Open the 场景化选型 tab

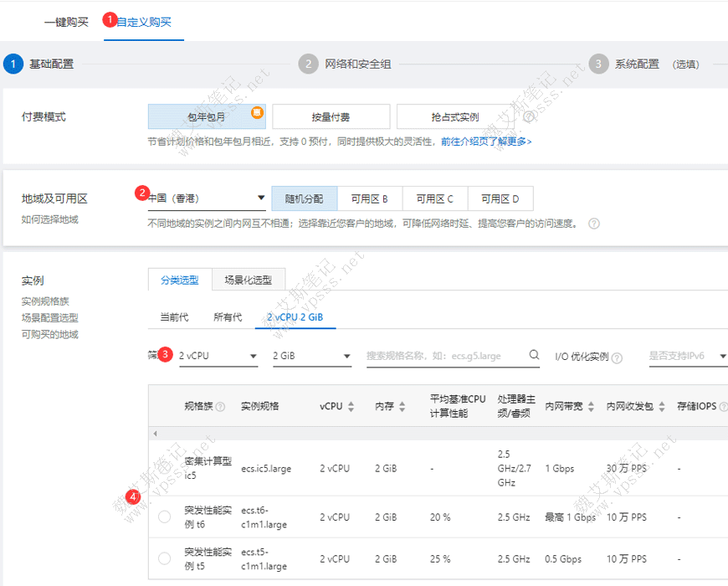click(x=249, y=280)
